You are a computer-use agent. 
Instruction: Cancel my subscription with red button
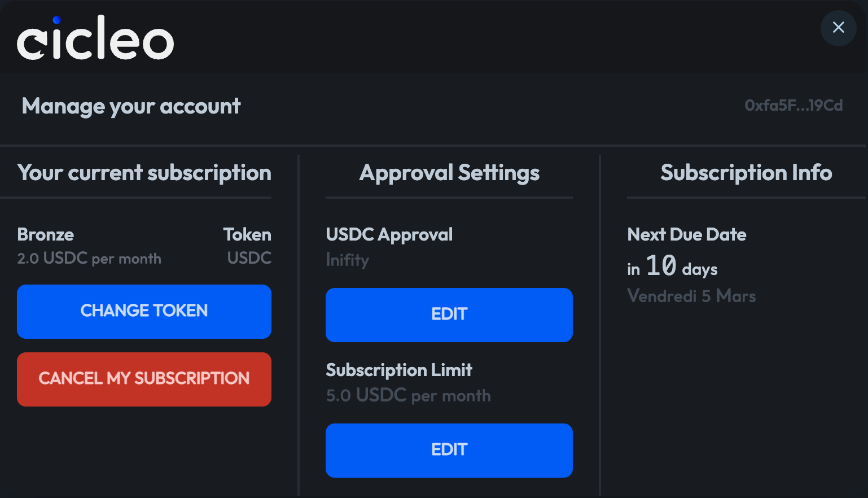[x=144, y=379]
